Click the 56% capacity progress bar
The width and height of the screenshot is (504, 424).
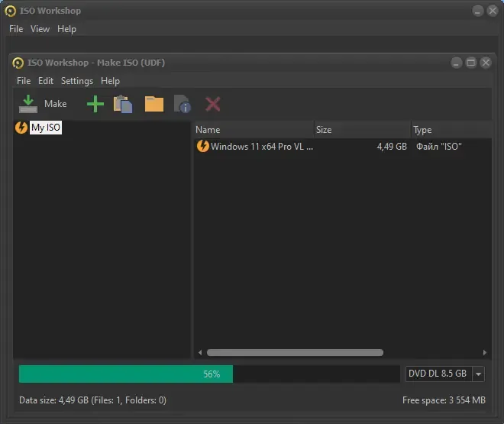[x=209, y=374]
